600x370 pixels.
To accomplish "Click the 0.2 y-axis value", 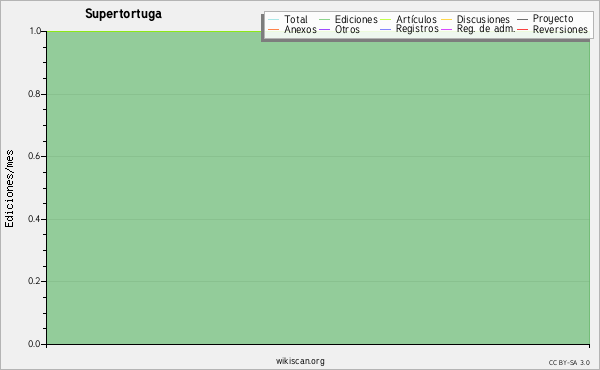I will [x=34, y=281].
